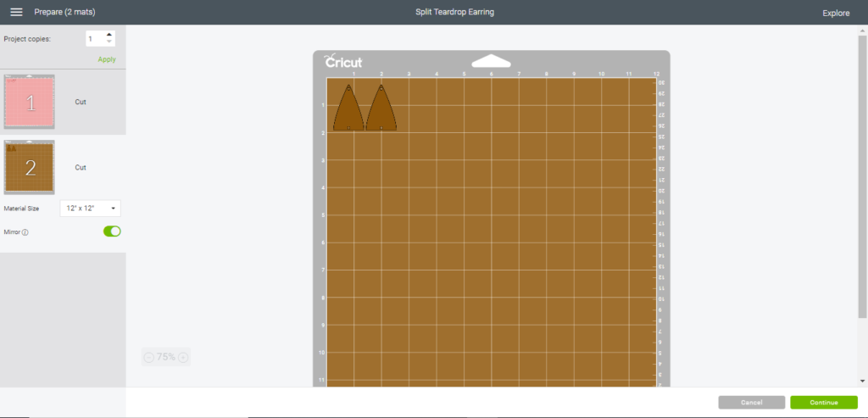Click the Prepare (2 mats) title

pyautogui.click(x=63, y=14)
